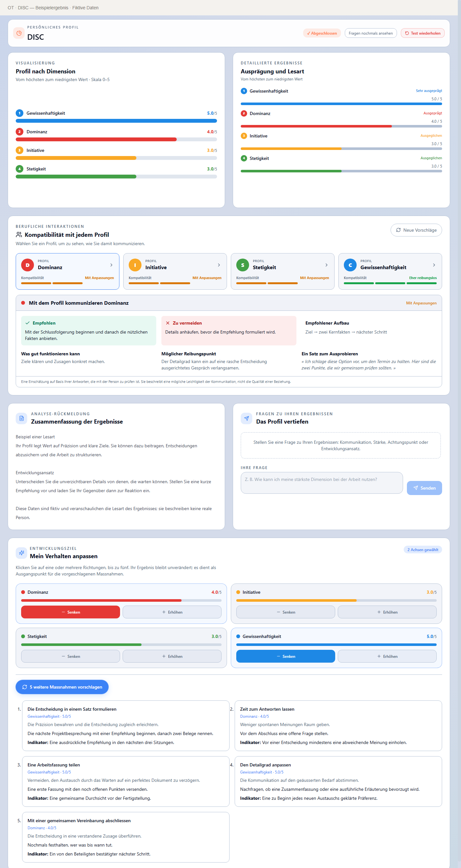Expand the Initiative profile card chevron
Screen dimensions: 461x868
tap(219, 265)
